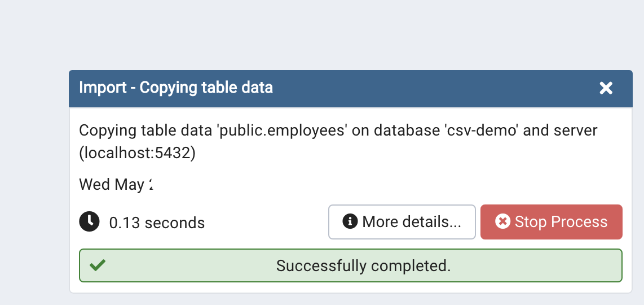The height and width of the screenshot is (305, 644).
Task: Click the info icon inside More details
Action: [350, 221]
